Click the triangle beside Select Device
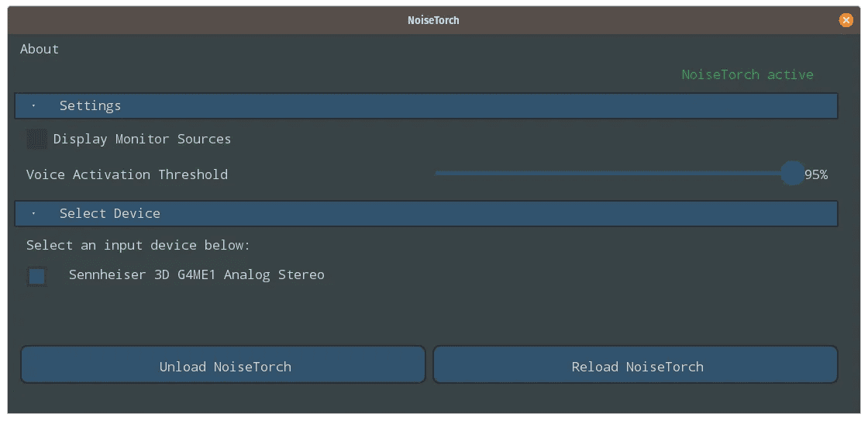868x421 pixels. (x=34, y=213)
